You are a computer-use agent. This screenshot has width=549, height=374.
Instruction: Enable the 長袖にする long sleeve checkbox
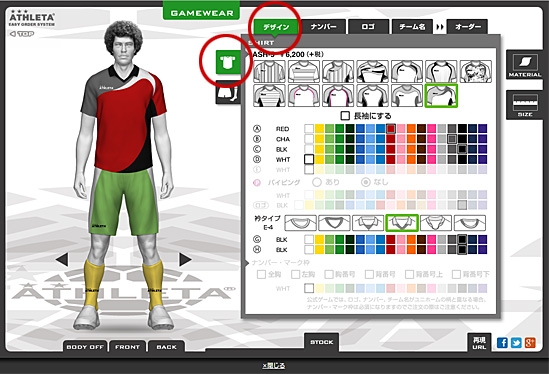(x=345, y=116)
